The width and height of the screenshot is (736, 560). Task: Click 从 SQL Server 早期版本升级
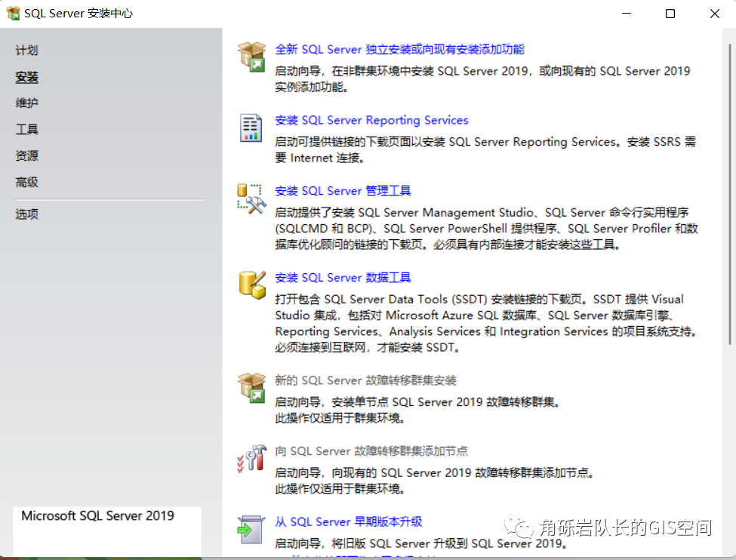[x=349, y=521]
